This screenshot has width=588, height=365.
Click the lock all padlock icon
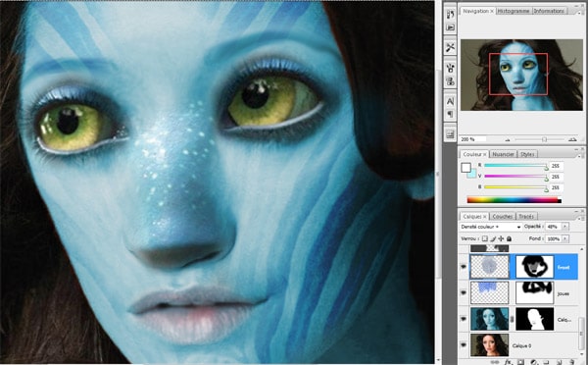point(509,238)
